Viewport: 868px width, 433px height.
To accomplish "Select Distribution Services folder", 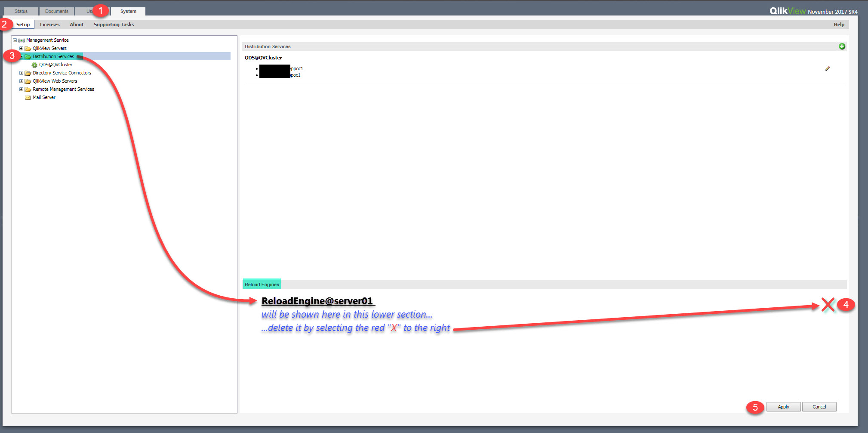I will coord(53,56).
